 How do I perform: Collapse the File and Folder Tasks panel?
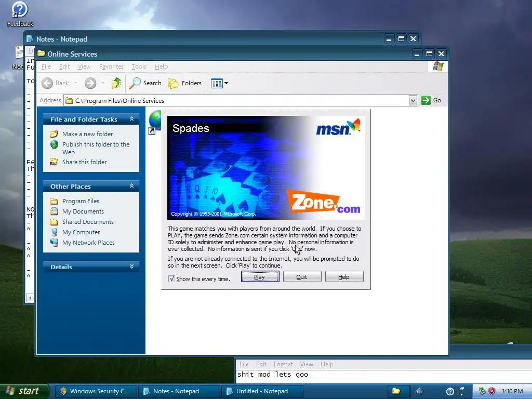pyautogui.click(x=131, y=119)
